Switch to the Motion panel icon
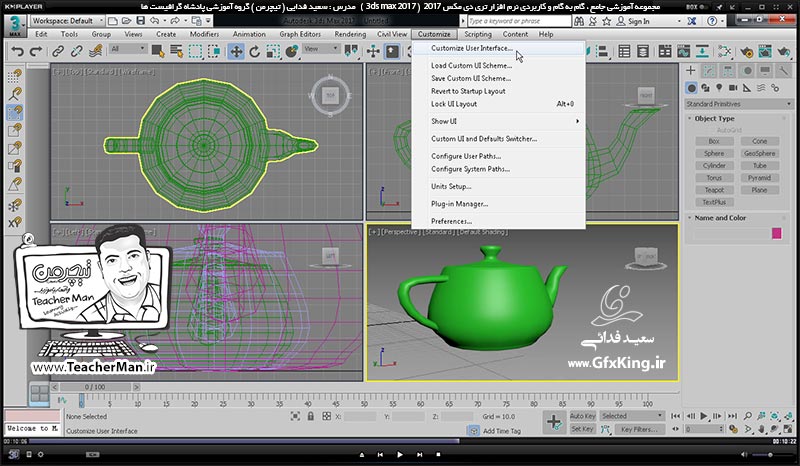The width and height of the screenshot is (800, 466). [x=747, y=70]
